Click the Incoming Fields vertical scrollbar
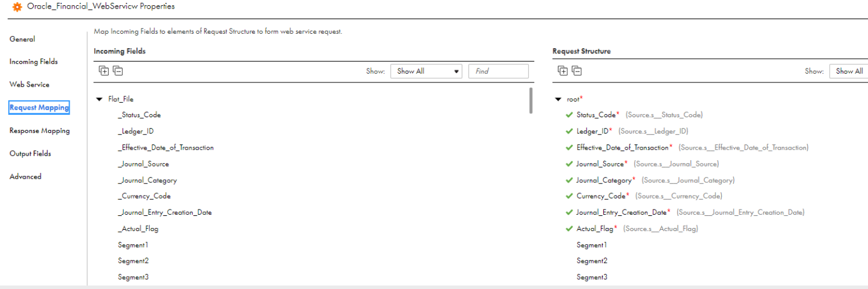Image resolution: width=868 pixels, height=289 pixels. (531, 101)
